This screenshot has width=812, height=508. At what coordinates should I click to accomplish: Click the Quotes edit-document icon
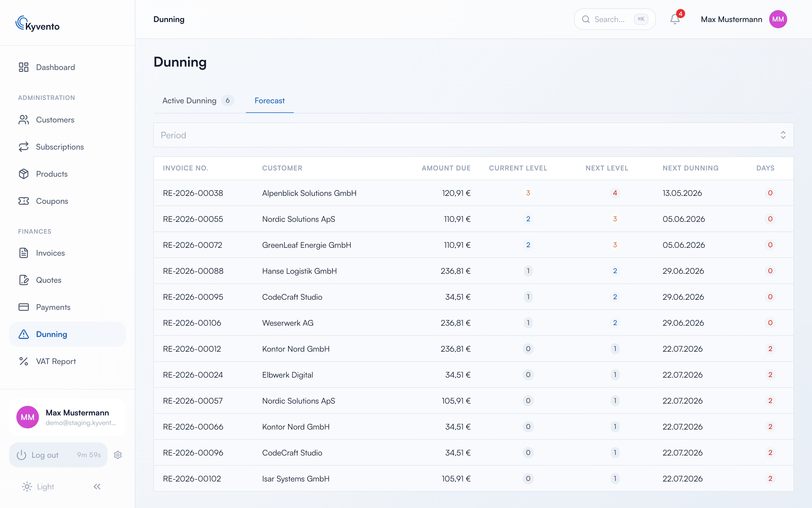pyautogui.click(x=23, y=280)
